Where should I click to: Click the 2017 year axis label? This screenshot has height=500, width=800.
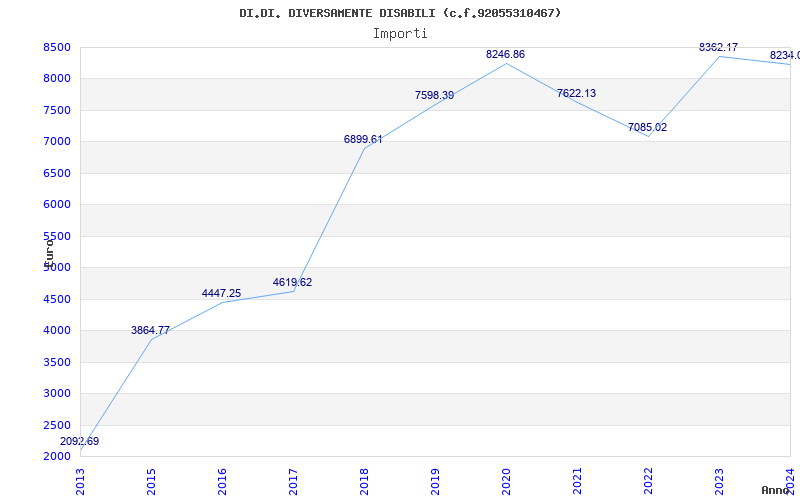coord(293,481)
